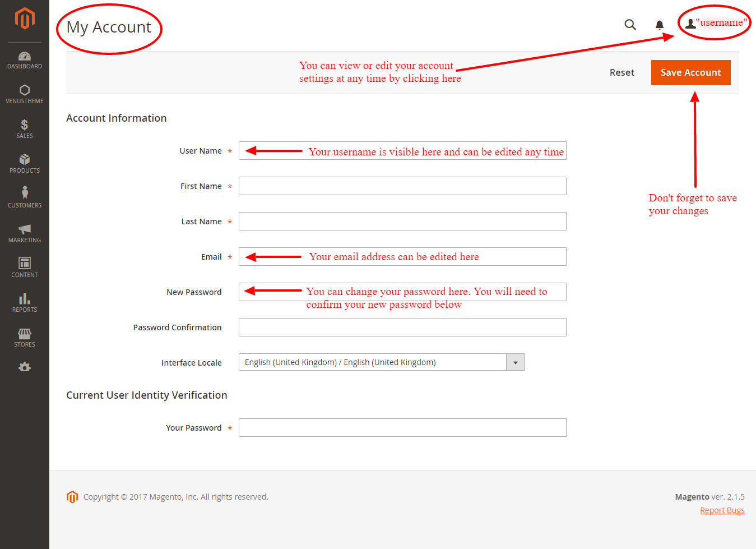Focus the New Password field

pos(402,292)
